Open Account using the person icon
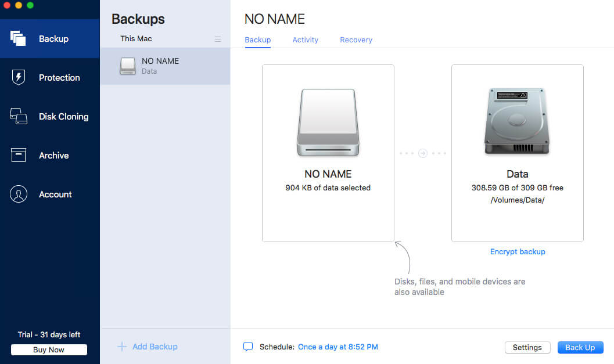This screenshot has width=614, height=364. click(x=18, y=194)
